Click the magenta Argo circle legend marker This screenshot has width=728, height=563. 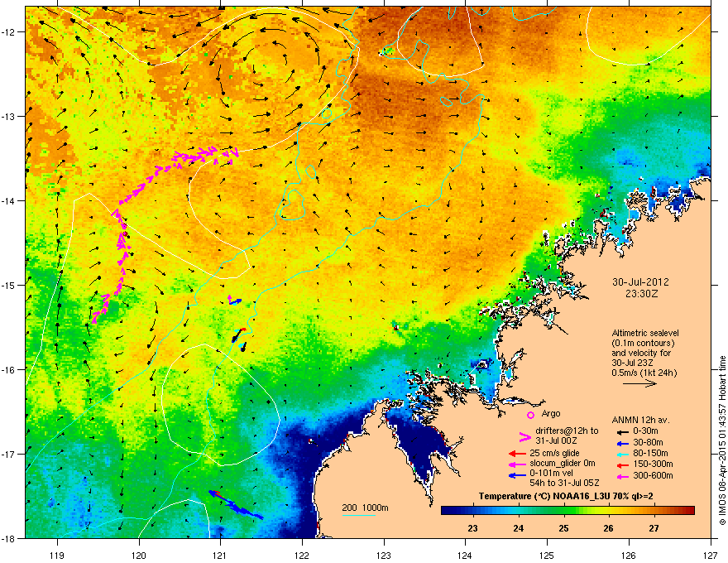(530, 415)
